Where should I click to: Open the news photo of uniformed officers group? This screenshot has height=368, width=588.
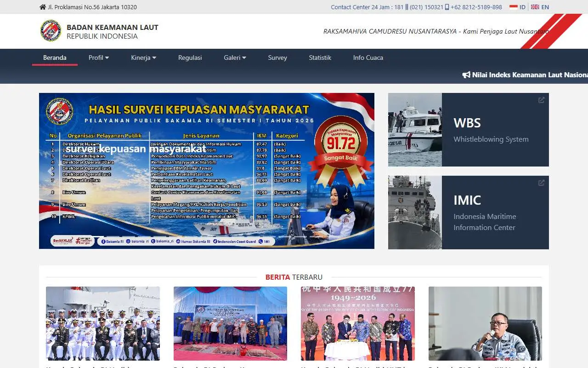pos(103,323)
